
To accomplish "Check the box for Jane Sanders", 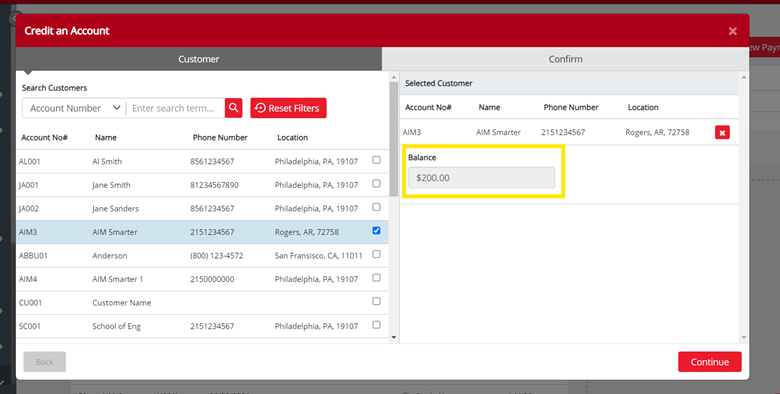I will [377, 207].
